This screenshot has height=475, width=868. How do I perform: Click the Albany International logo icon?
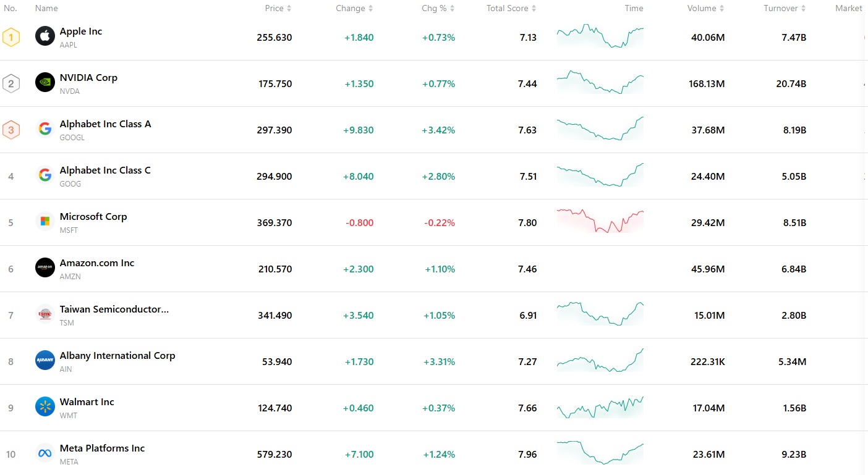pyautogui.click(x=45, y=361)
